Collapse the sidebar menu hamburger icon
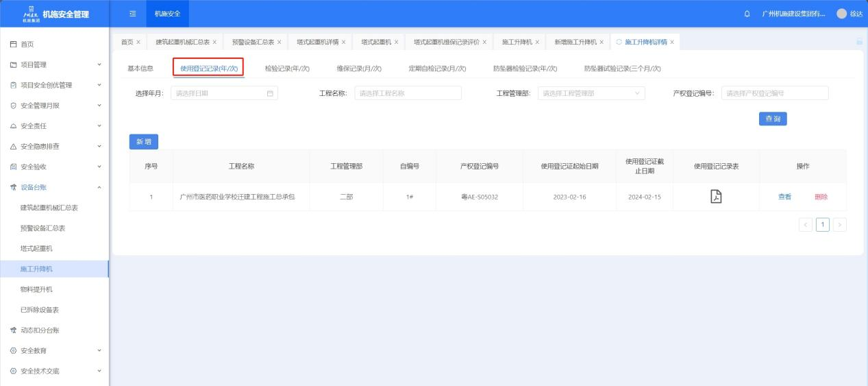 [134, 14]
